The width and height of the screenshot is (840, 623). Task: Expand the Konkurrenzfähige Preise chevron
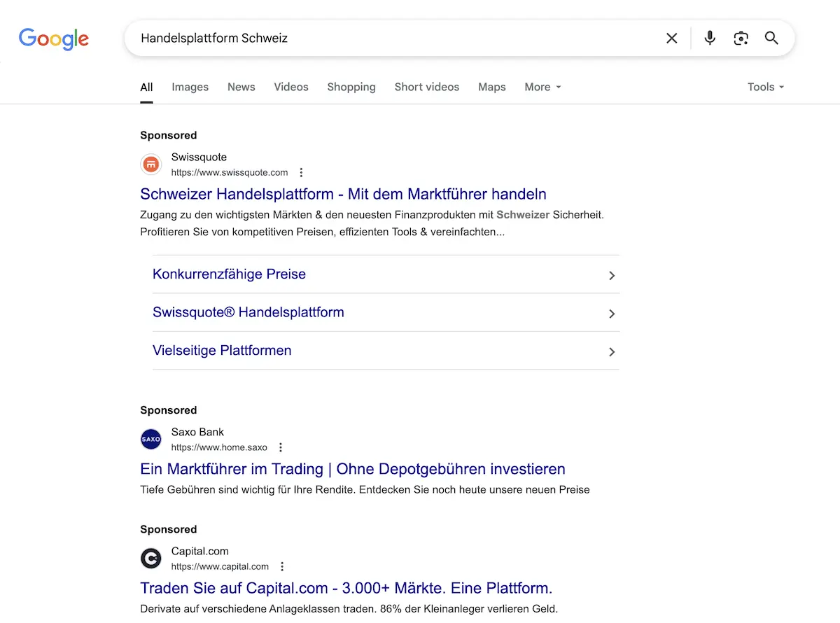click(x=612, y=275)
